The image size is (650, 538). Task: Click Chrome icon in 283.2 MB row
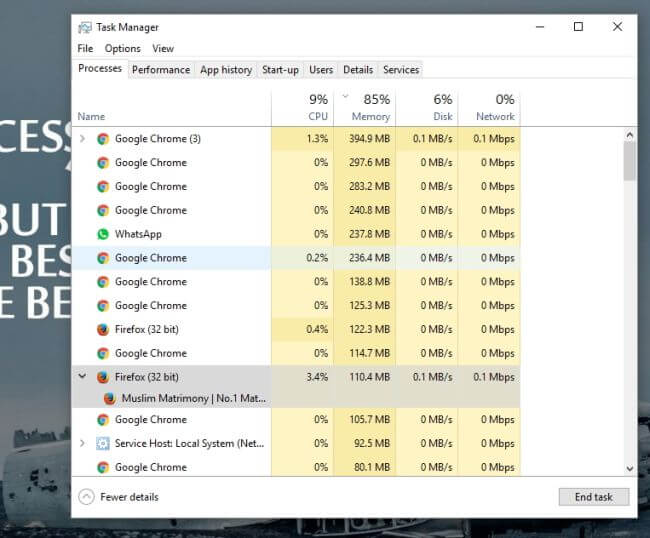coord(103,187)
